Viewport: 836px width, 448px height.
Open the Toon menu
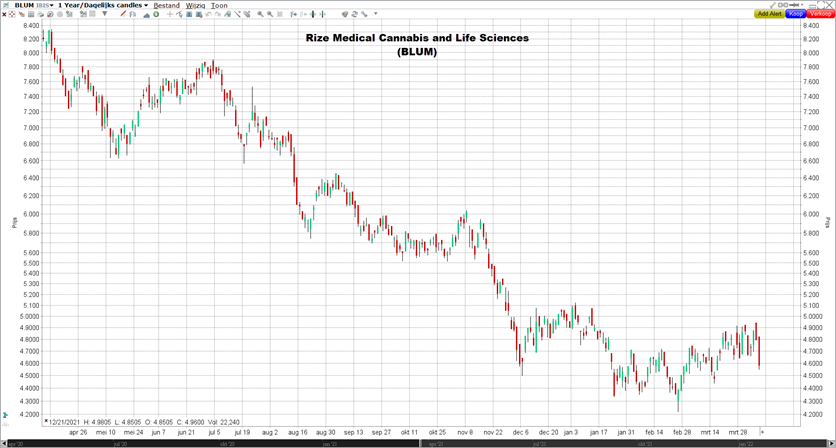coord(219,5)
